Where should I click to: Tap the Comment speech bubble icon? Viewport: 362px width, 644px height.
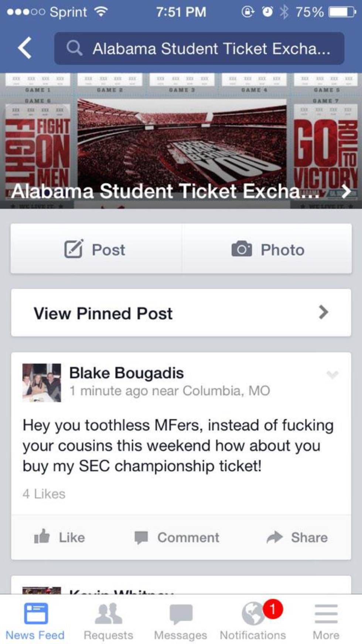point(141,537)
